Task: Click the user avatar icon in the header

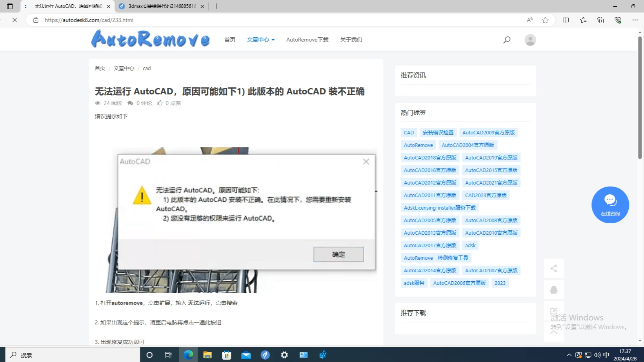Action: pos(530,40)
